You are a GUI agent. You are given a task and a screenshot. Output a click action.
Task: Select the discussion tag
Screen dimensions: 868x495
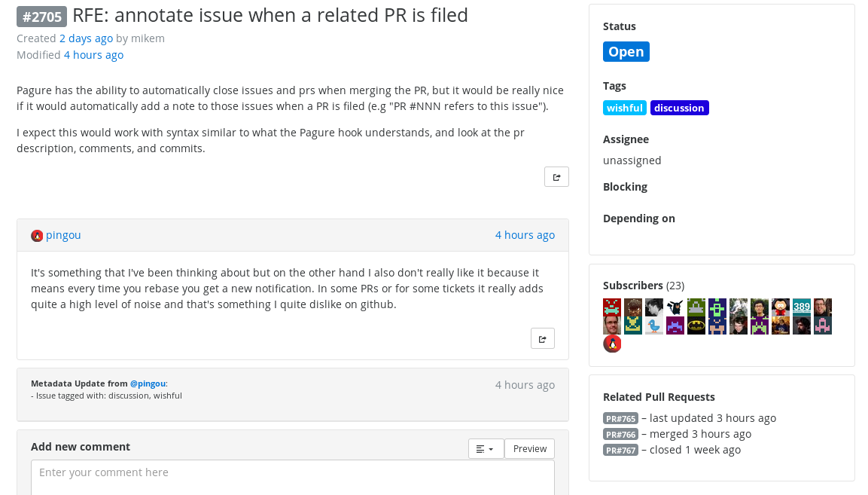tap(679, 108)
